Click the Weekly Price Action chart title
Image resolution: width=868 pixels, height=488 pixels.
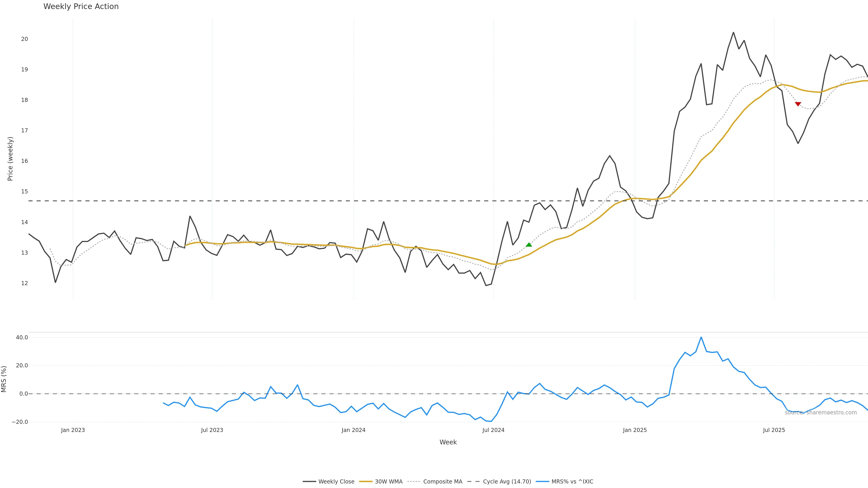click(81, 7)
